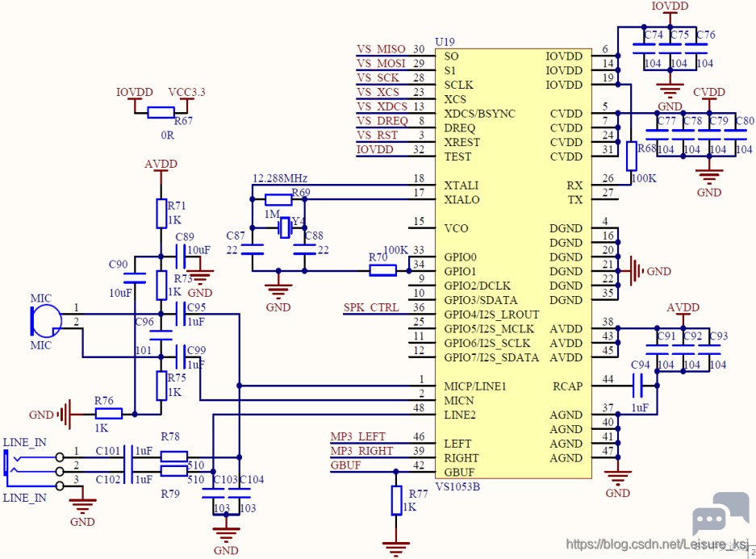
Task: Select capacitor C90 10uF symbol
Action: [x=135, y=278]
